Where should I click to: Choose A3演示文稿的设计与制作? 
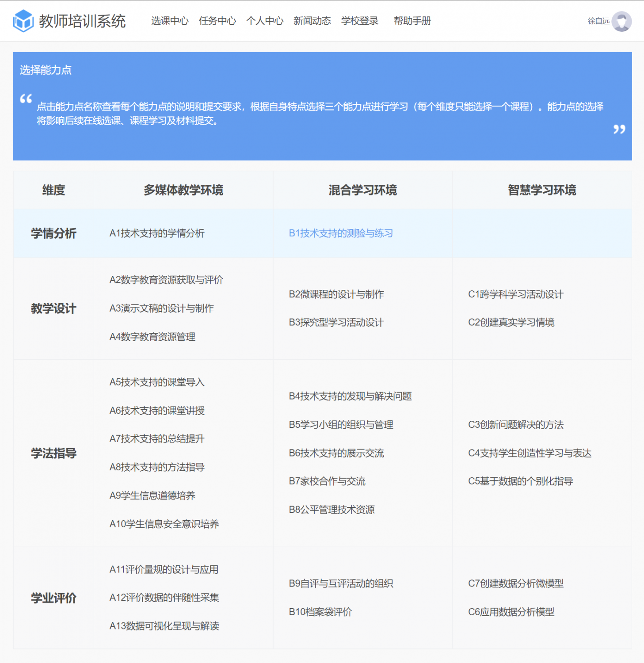(x=162, y=308)
